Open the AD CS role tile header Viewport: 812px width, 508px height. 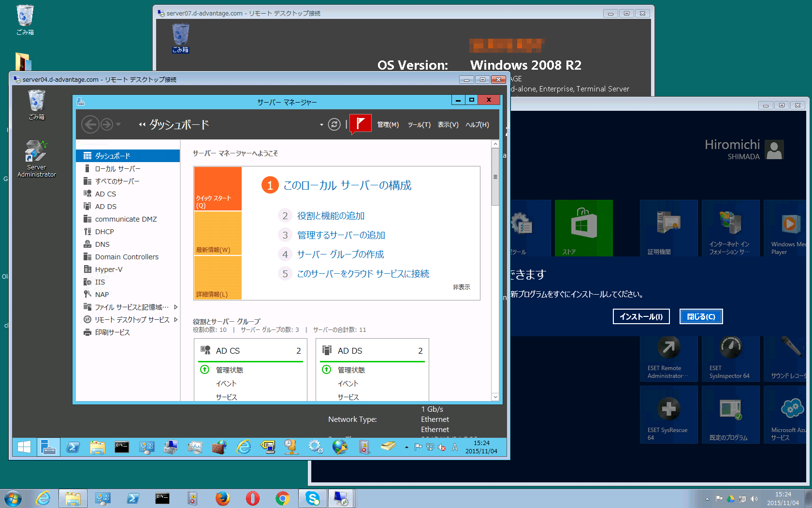(x=250, y=350)
